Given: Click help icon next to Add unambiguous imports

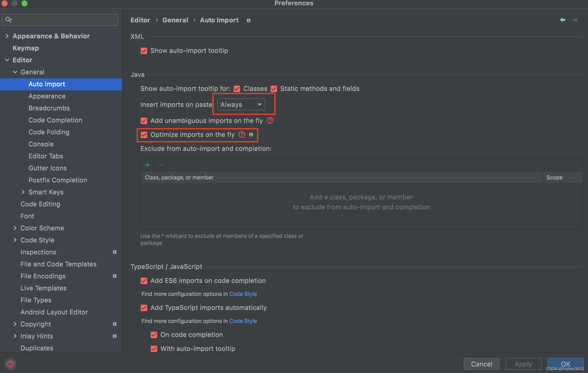Looking at the screenshot, I should point(270,120).
